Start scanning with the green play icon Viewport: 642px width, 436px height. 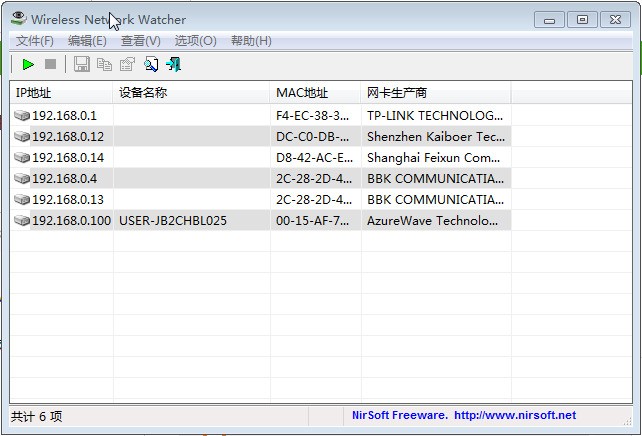tap(28, 64)
